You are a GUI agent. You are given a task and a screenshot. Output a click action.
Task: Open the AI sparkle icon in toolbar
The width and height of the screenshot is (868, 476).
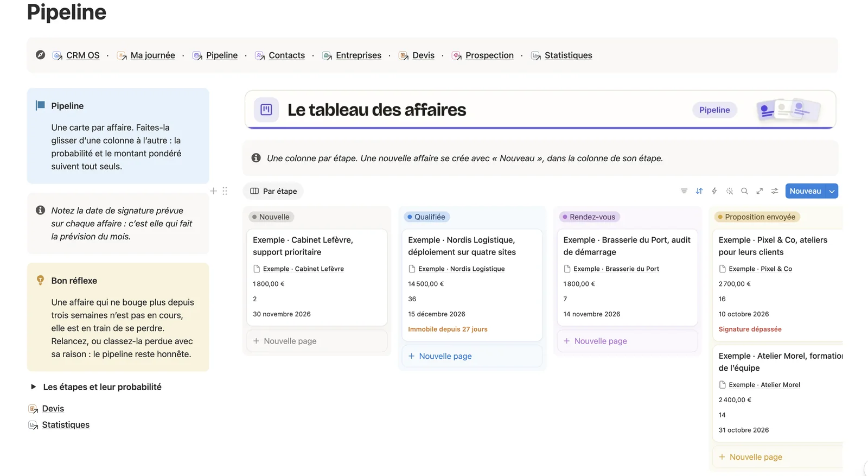coord(729,191)
